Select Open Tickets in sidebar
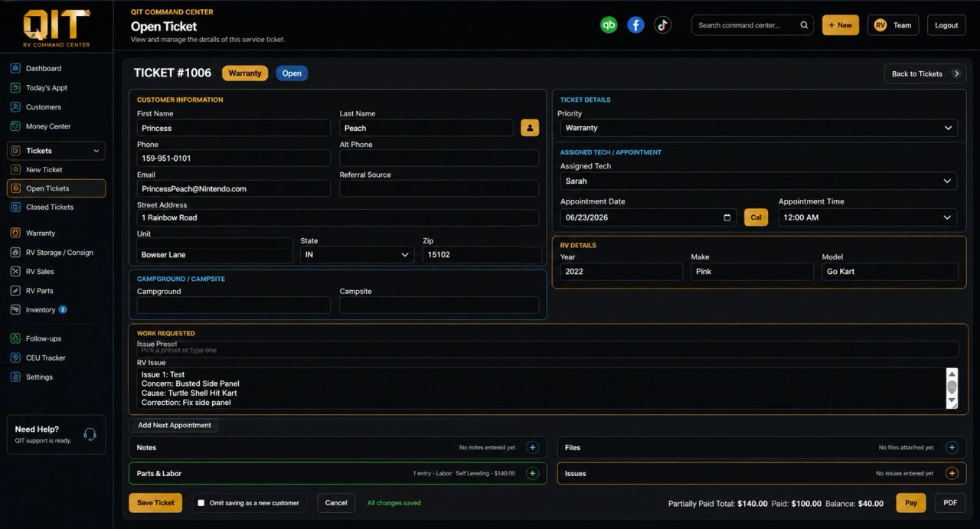The height and width of the screenshot is (529, 980). pos(56,188)
